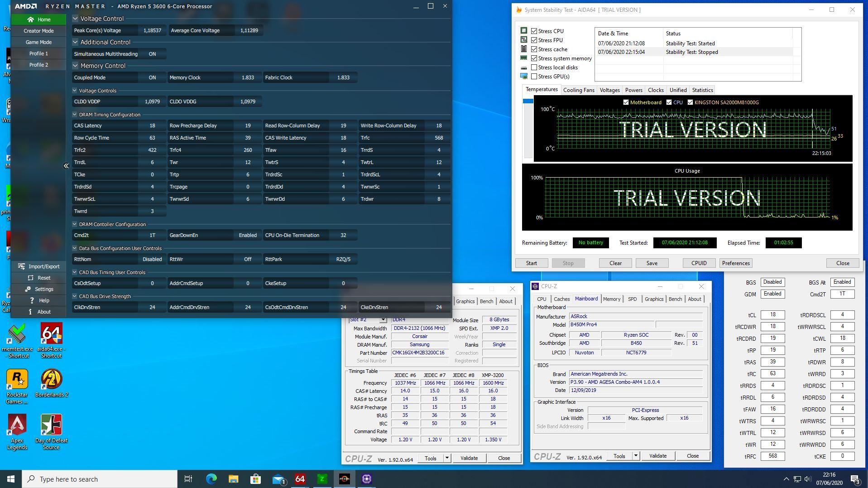Viewport: 868px width, 488px height.
Task: Open Microsoft Edge from taskbar
Action: point(211,479)
